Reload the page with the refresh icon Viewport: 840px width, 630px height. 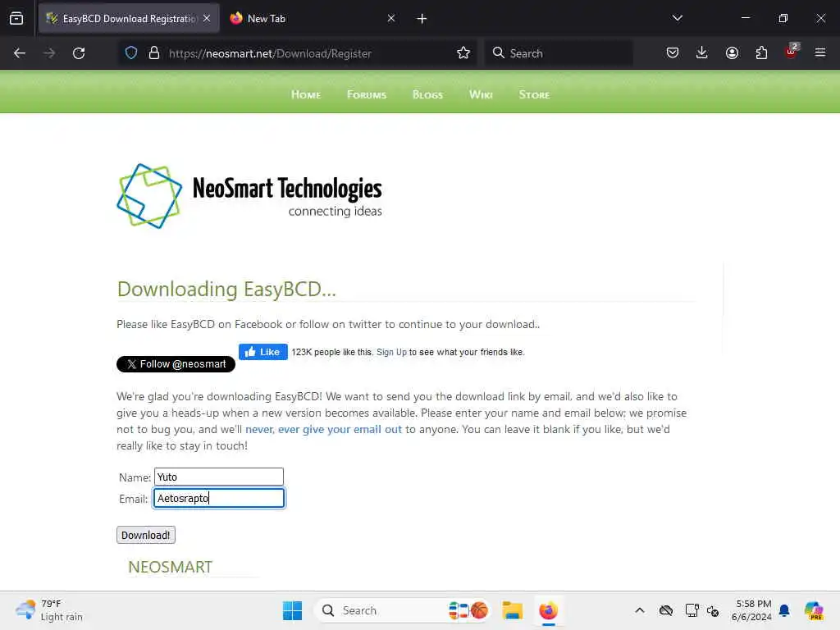click(79, 53)
